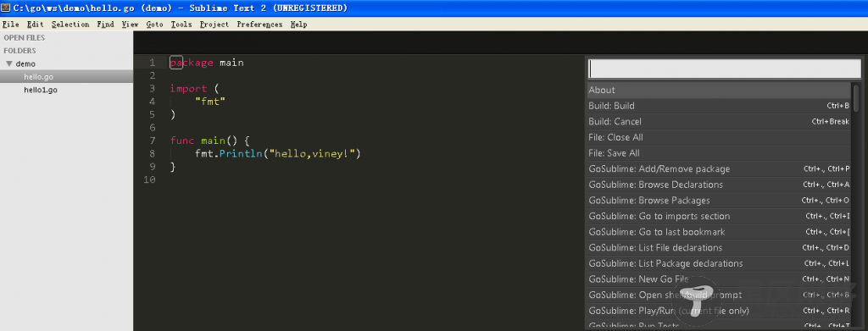
Task: Select GoSublime: Add/Remove package
Action: pos(719,168)
